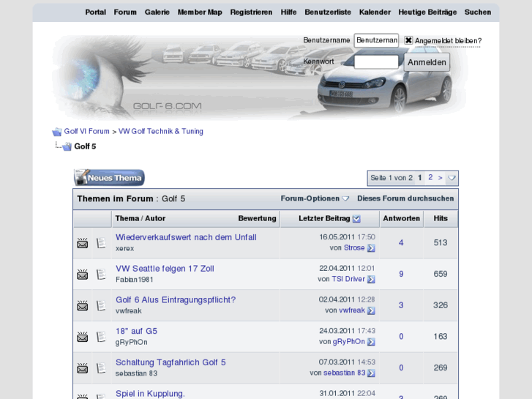
Task: Toggle the Angemeldet bleiben checkbox
Action: click(x=408, y=40)
